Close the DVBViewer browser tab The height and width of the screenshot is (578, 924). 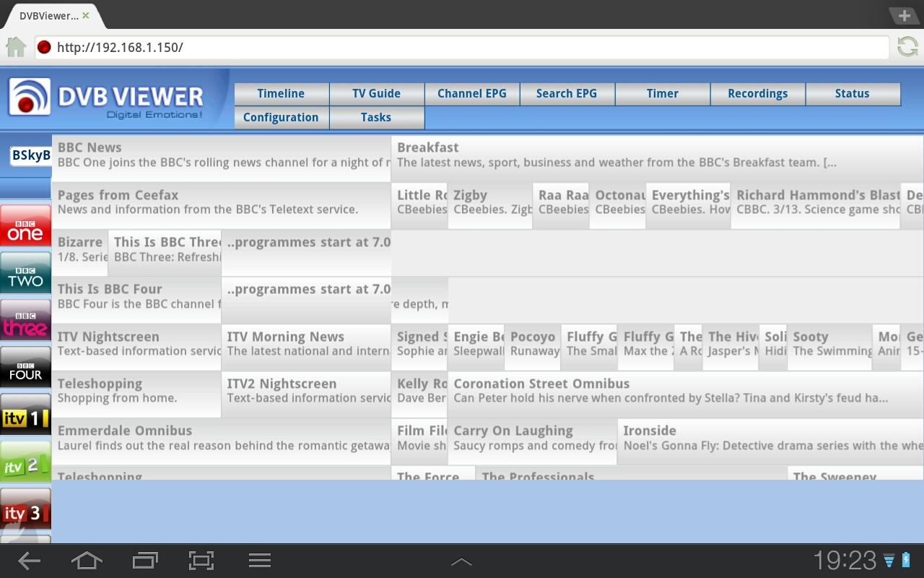(x=86, y=15)
